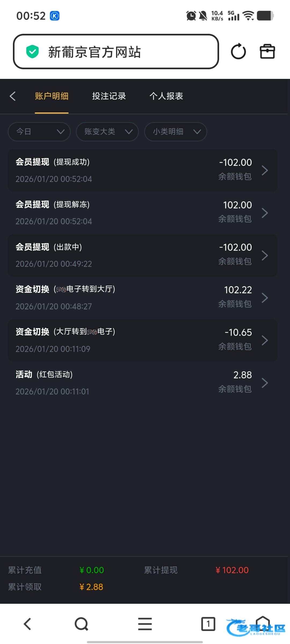Screen dimensions: 290x644
Task: Open the browser hamburger menu
Action: pos(145,624)
